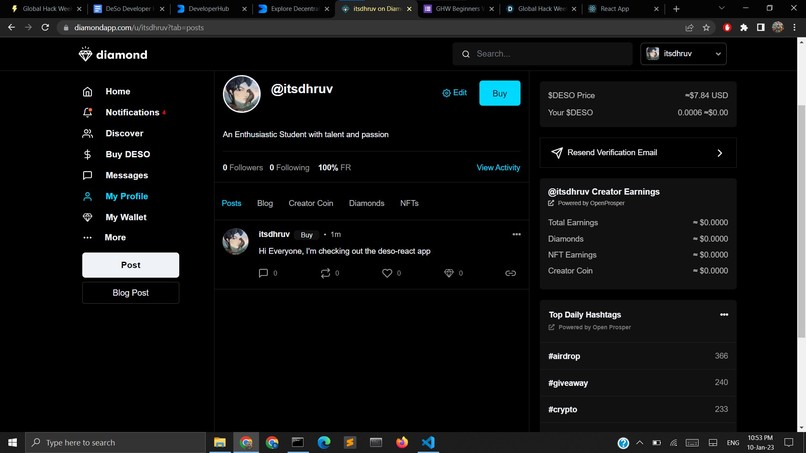
Task: Go back with browser back arrow
Action: [11, 27]
